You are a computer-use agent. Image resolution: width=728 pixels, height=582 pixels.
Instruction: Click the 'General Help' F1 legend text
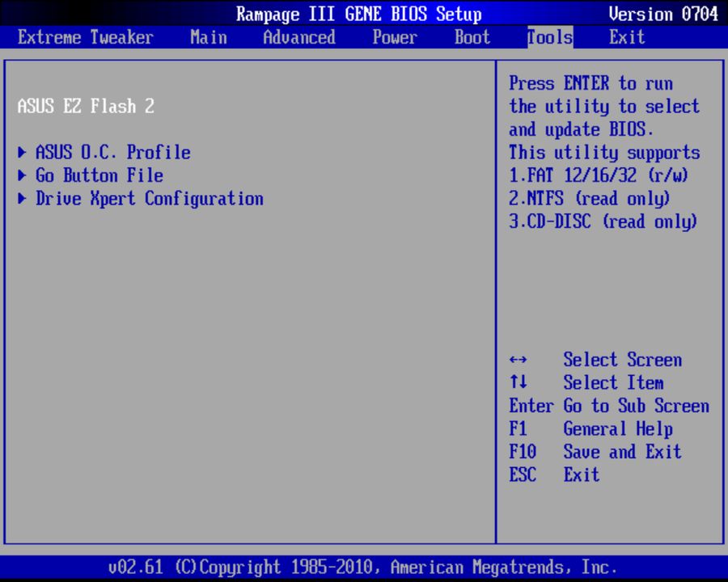click(618, 429)
